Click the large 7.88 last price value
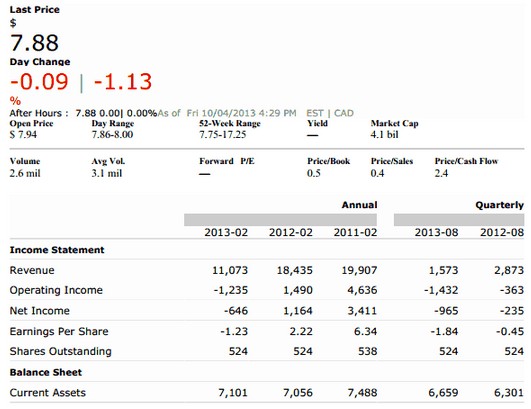This screenshot has height=409, width=531. point(34,43)
